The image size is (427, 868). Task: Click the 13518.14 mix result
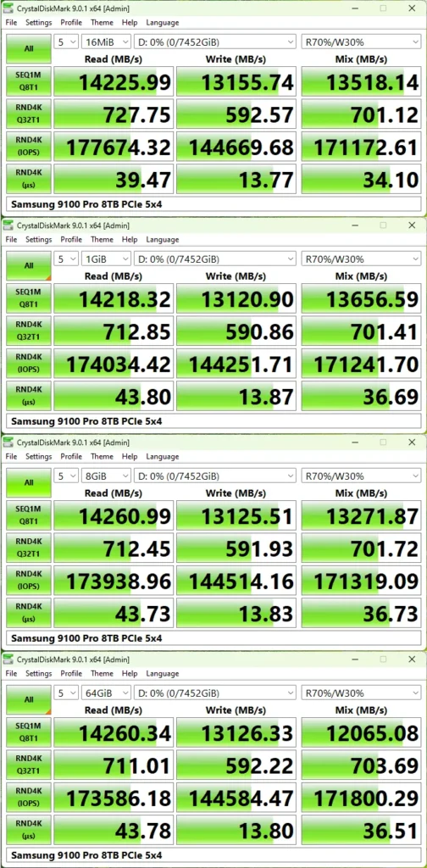coord(361,82)
